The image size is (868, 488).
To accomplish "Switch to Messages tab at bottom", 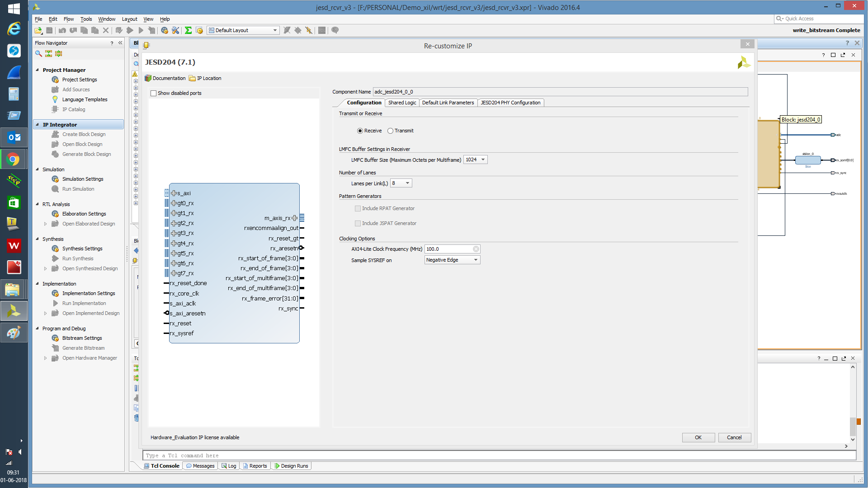I will [200, 466].
